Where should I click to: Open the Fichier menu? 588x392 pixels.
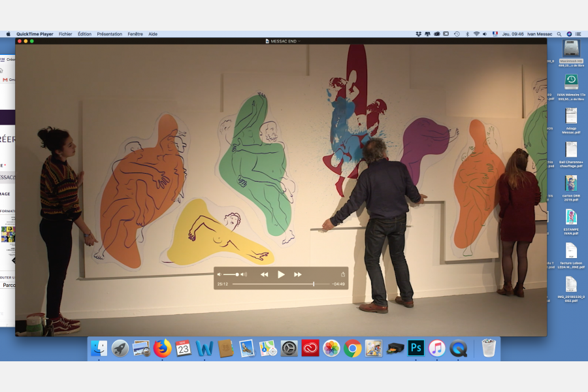click(65, 34)
